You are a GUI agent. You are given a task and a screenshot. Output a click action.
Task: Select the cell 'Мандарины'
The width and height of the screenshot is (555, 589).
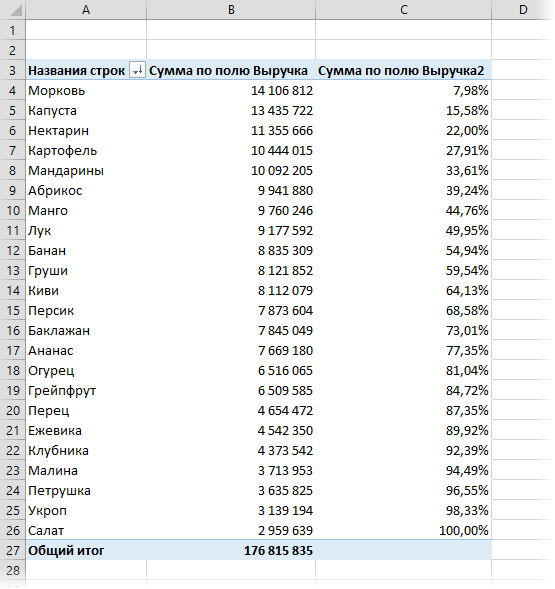(x=86, y=171)
